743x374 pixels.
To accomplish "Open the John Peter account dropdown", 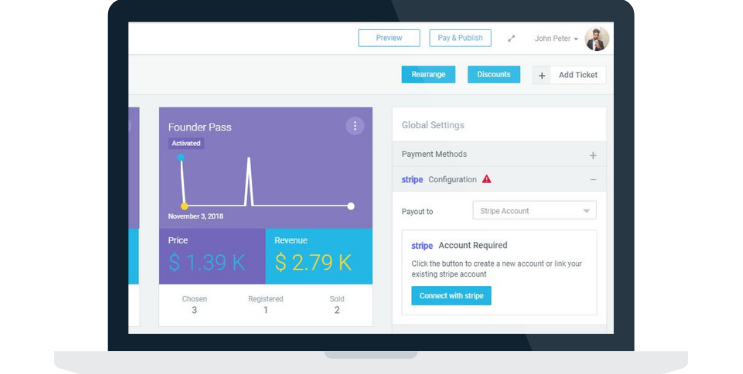I will 556,38.
